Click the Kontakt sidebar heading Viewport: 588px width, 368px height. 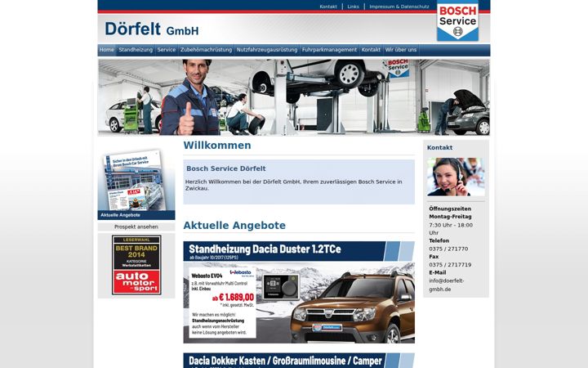439,147
